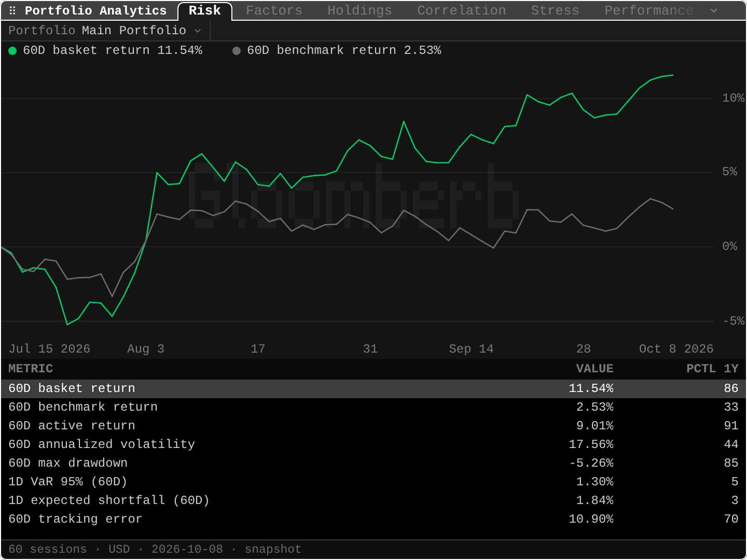The image size is (747, 560).
Task: Select the 60D benchmark return row
Action: coord(374,407)
